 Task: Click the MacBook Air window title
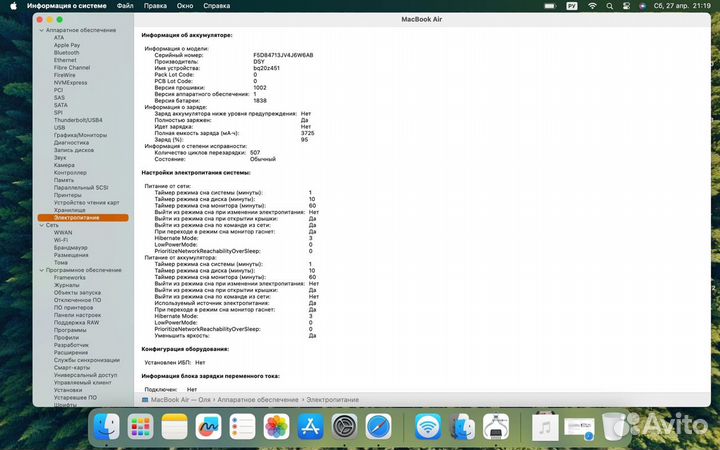coord(422,19)
